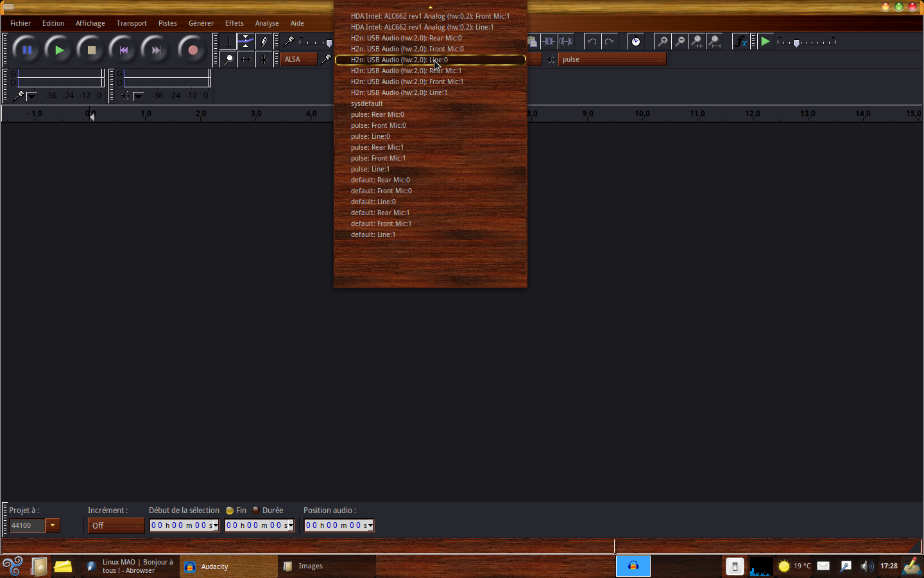924x578 pixels.
Task: Stop playback with the Stop button
Action: pos(91,49)
